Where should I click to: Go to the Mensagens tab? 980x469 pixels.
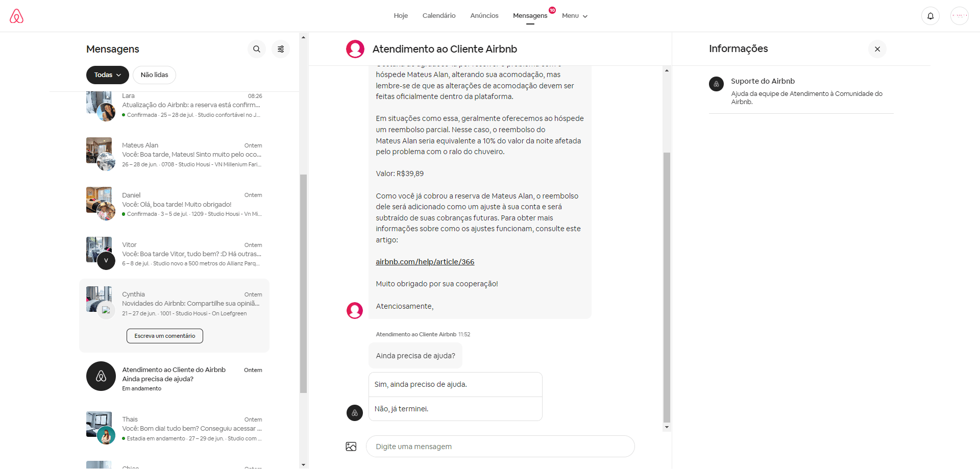click(x=530, y=16)
